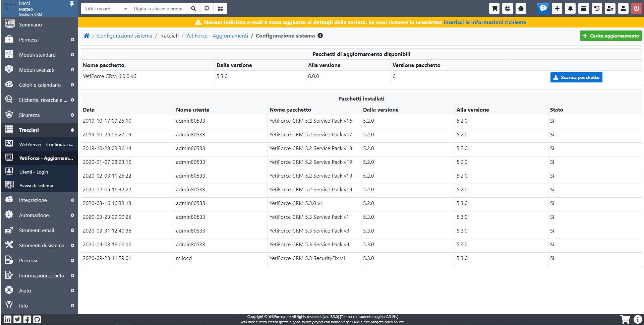Click the globe support icon in top toolbar
The image size is (644, 325).
click(x=508, y=8)
